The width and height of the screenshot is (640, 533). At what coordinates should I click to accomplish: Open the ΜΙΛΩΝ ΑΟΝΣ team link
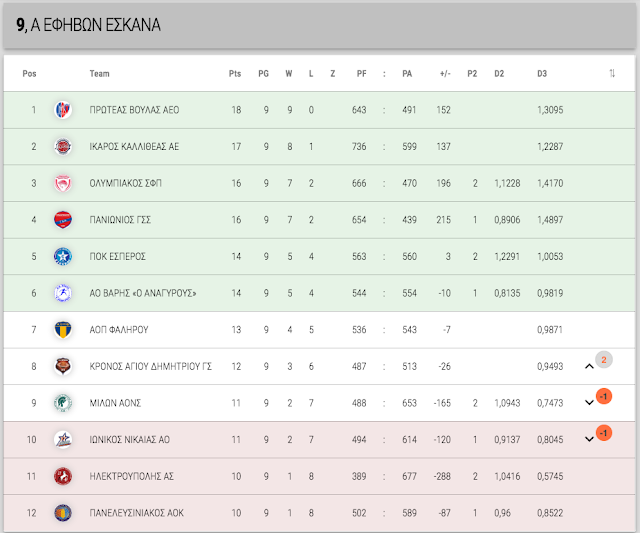[115, 403]
